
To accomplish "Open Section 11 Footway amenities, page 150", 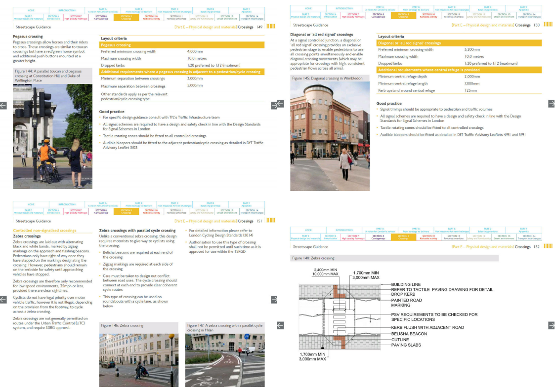I will pos(453,16).
